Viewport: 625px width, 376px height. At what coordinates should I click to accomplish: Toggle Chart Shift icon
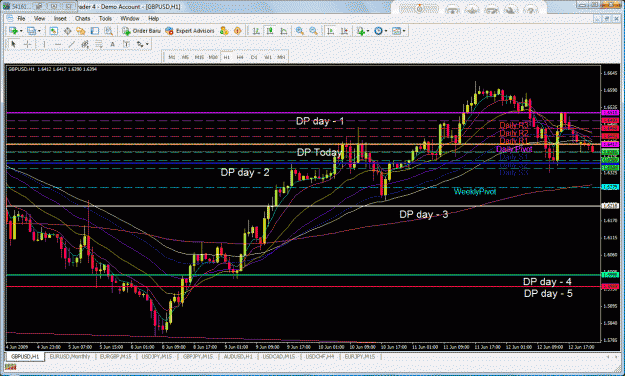tap(344, 31)
